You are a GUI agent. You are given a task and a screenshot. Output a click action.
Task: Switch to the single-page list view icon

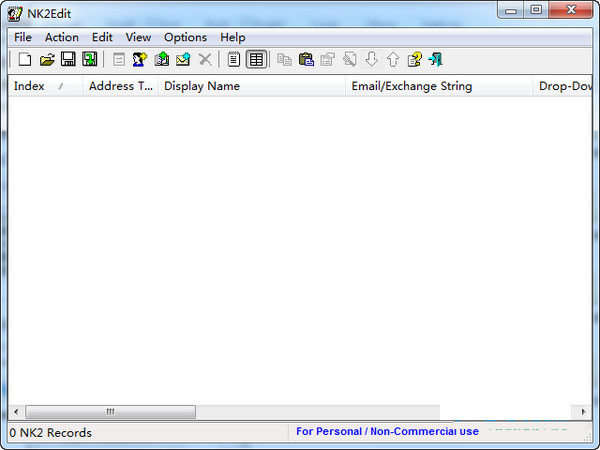coord(233,60)
